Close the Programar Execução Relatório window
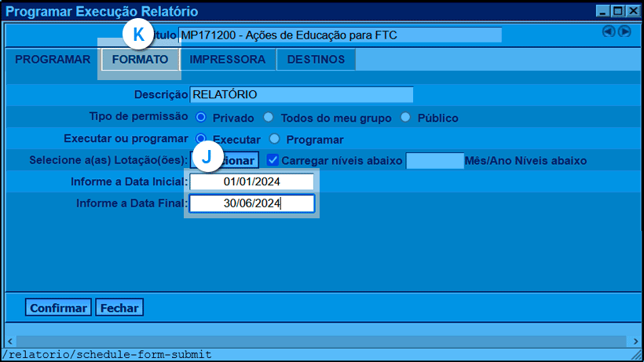This screenshot has width=644, height=362. [x=633, y=11]
